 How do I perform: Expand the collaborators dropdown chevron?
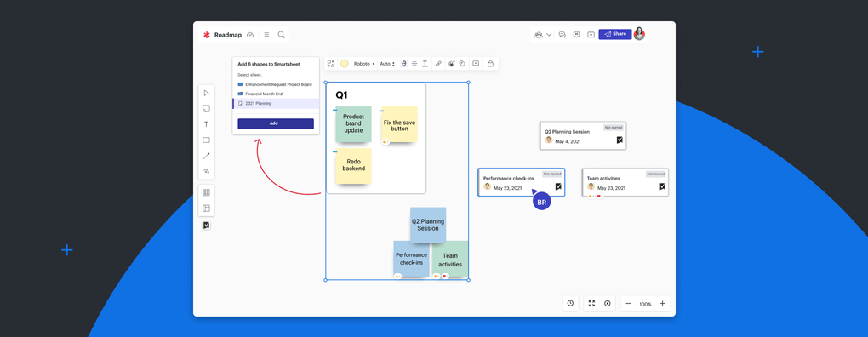tap(549, 34)
